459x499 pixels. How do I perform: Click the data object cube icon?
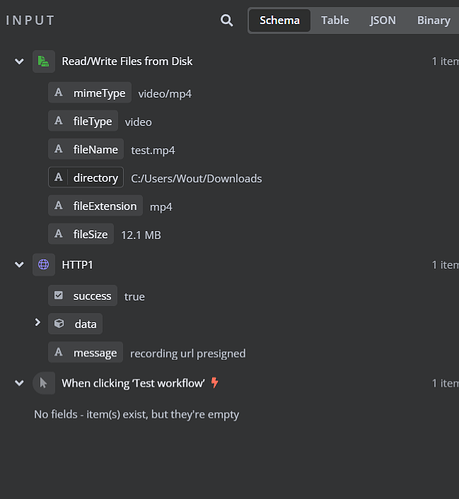click(x=59, y=324)
